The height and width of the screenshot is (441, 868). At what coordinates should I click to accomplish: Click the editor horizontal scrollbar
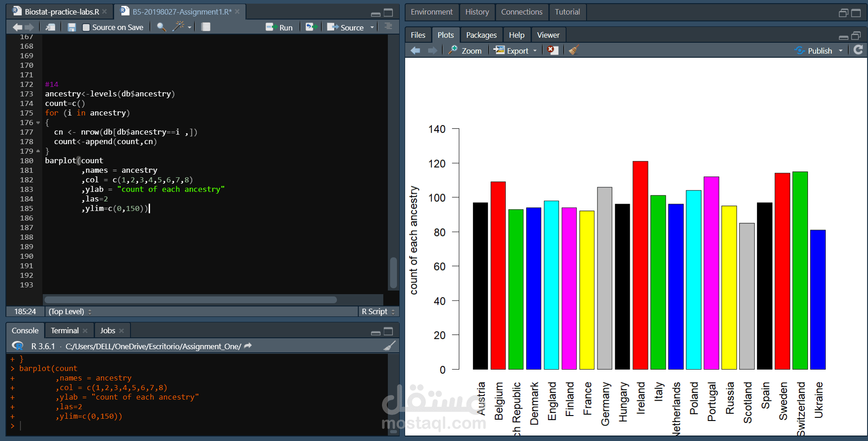pyautogui.click(x=191, y=300)
